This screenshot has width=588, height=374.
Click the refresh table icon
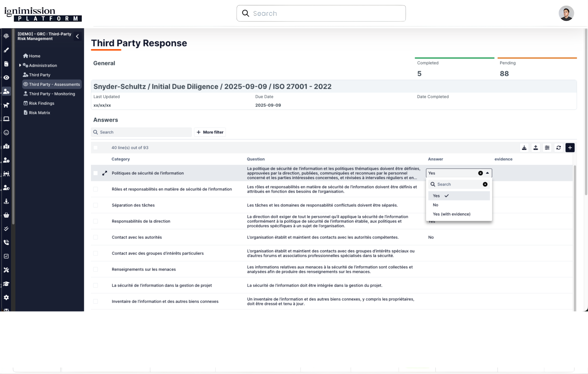(559, 148)
